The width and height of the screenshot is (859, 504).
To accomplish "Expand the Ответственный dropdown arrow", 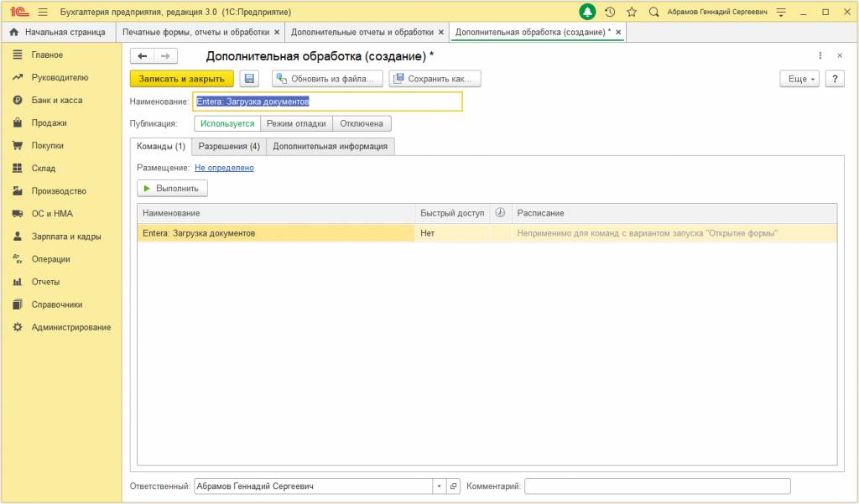I will point(439,486).
